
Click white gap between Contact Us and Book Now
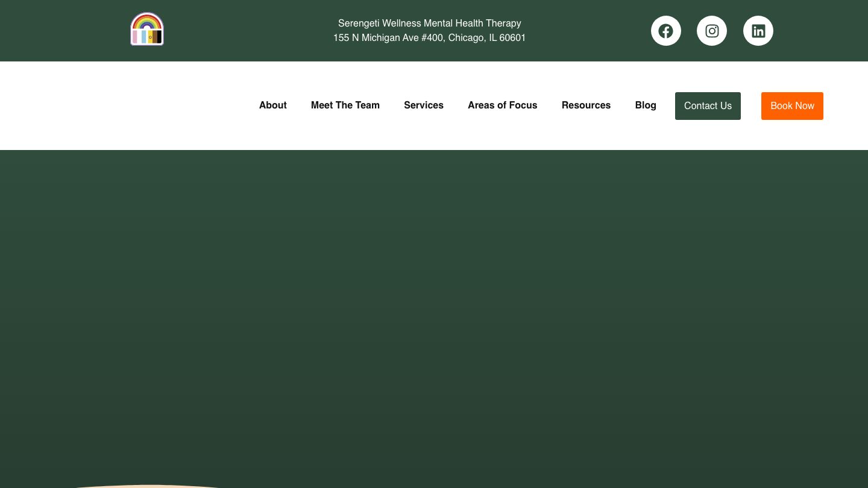(x=751, y=106)
